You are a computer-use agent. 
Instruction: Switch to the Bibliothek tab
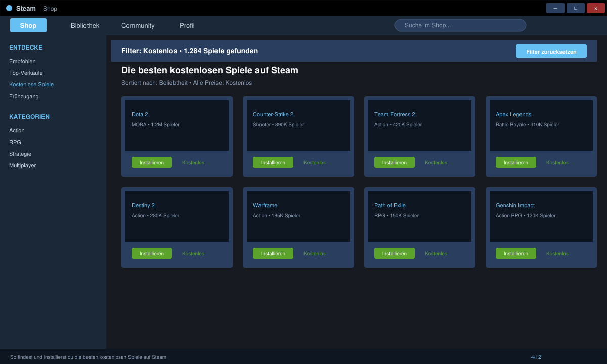[85, 25]
